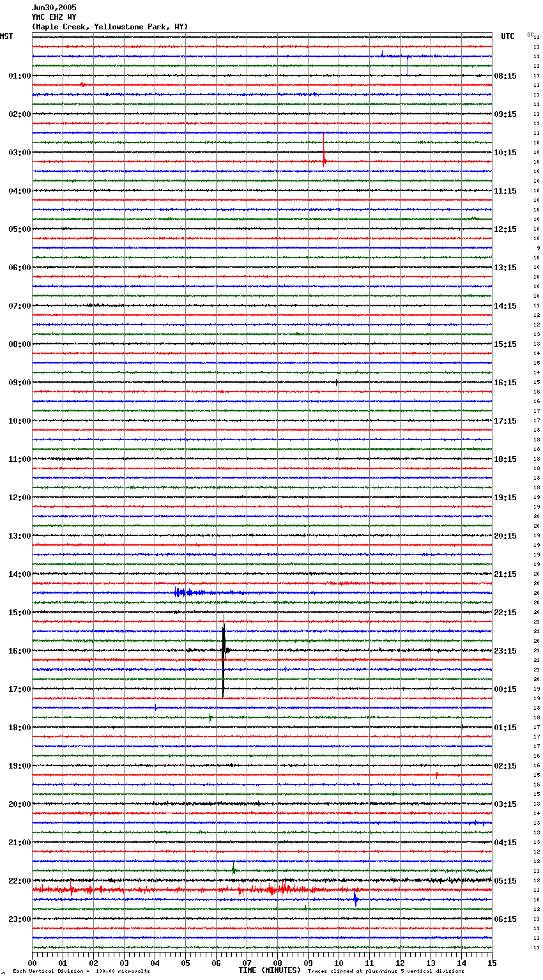Select the 05:00 MST time label

click(20, 229)
